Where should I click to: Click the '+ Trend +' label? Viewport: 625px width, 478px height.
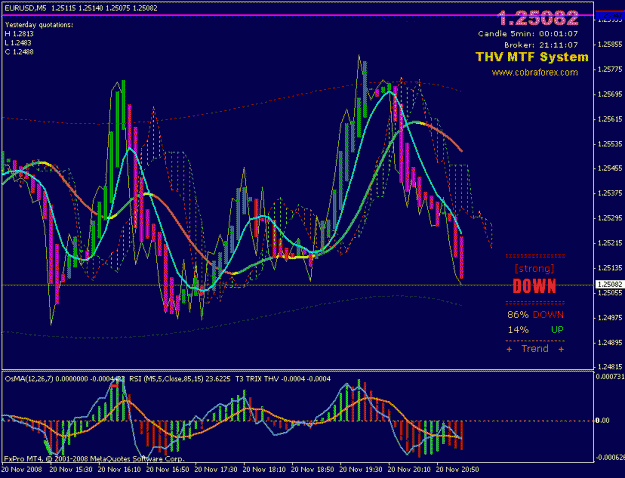(x=535, y=349)
